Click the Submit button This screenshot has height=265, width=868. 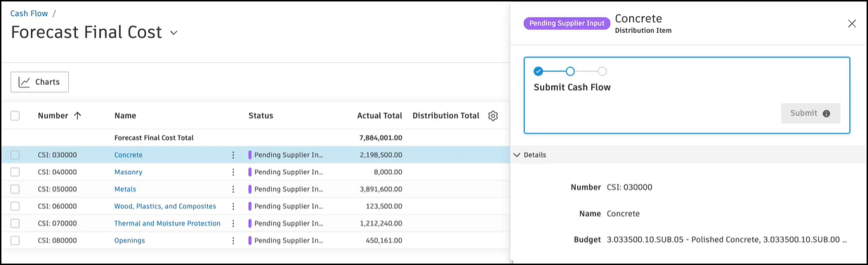coord(810,114)
